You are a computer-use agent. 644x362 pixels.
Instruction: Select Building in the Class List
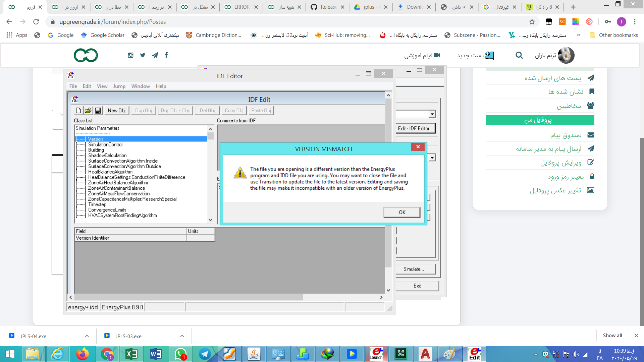pyautogui.click(x=96, y=150)
